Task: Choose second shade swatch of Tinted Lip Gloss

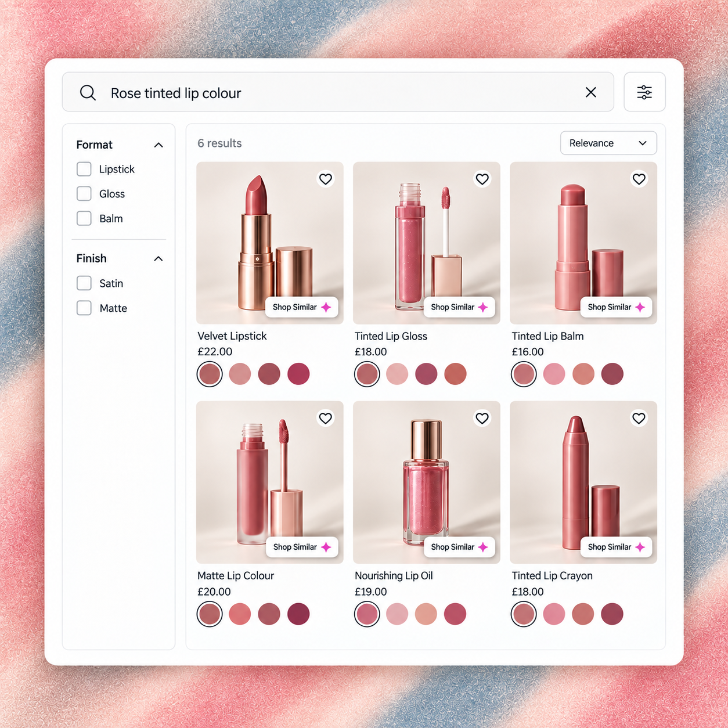Action: point(397,374)
